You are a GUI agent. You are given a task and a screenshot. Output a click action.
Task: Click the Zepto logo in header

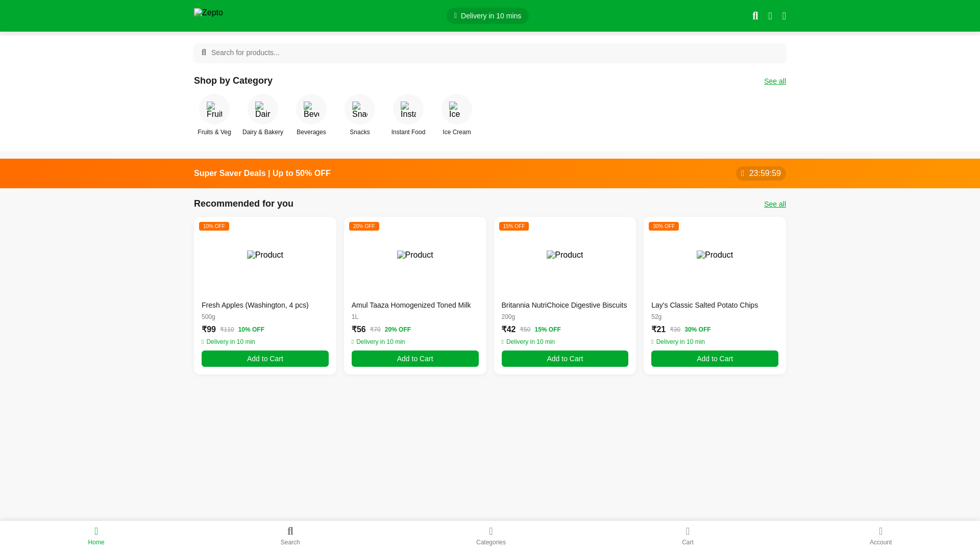click(208, 13)
